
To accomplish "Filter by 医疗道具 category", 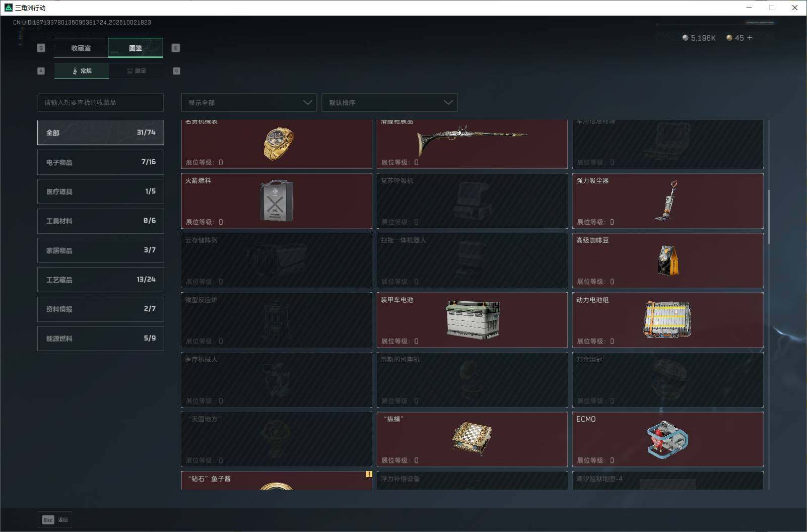I will click(101, 191).
